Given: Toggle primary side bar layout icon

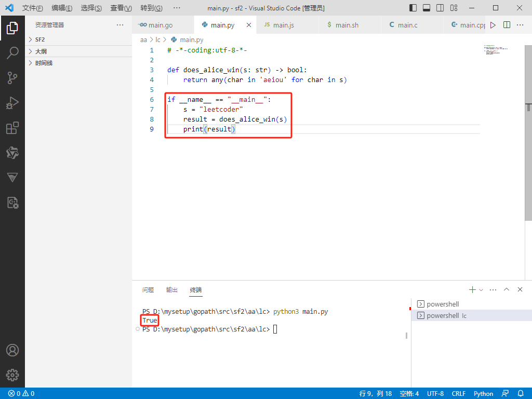Looking at the screenshot, I should [413, 8].
